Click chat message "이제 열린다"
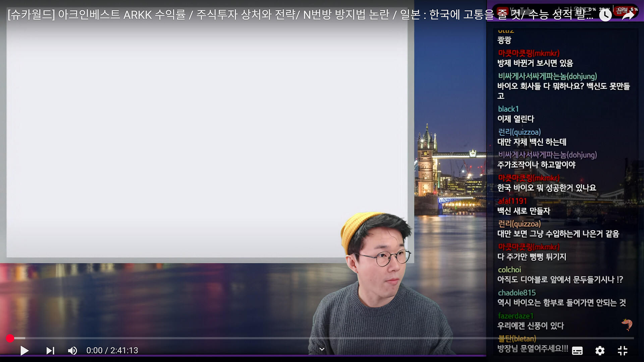Viewport: 644px width, 362px height. pyautogui.click(x=516, y=119)
